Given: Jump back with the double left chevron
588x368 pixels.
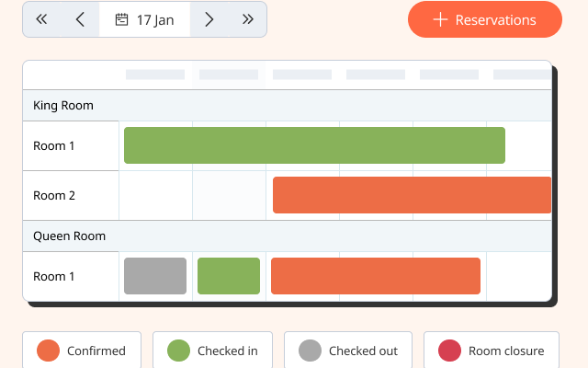Looking at the screenshot, I should (x=41, y=19).
